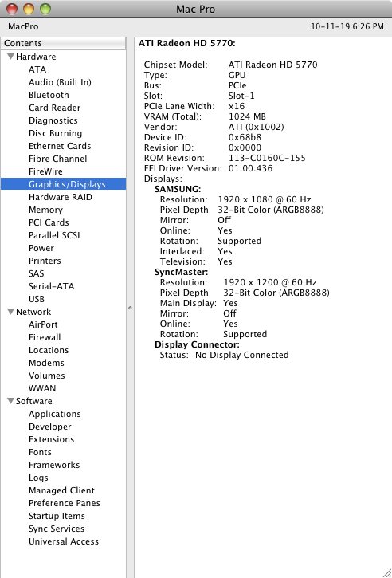Image resolution: width=392 pixels, height=578 pixels.
Task: Click the timestamp 10-11-19 6:26 PM
Action: (347, 26)
